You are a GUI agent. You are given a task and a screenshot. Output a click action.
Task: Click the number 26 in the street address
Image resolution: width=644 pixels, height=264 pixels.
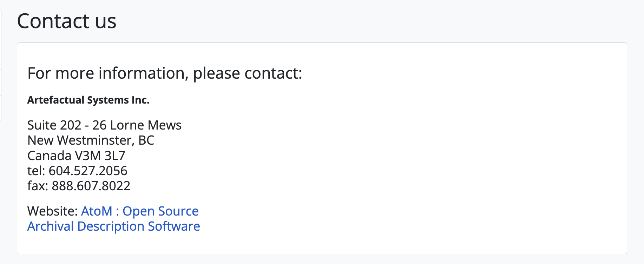[99, 125]
